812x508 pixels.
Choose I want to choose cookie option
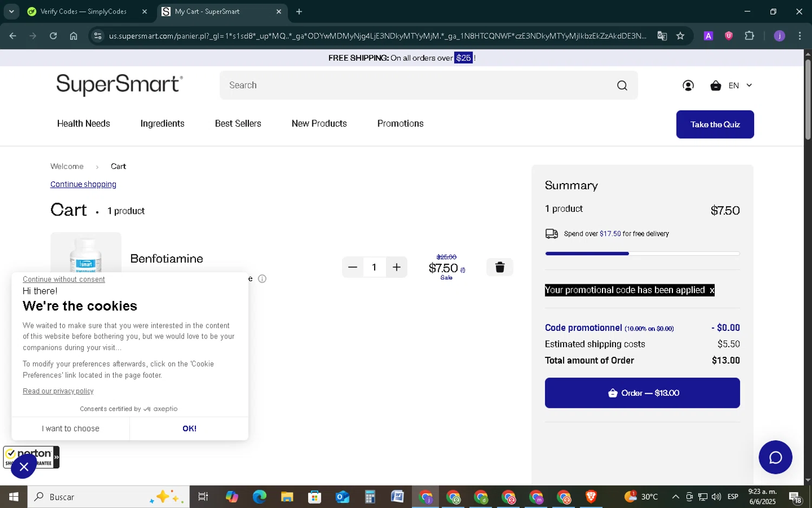(x=70, y=429)
